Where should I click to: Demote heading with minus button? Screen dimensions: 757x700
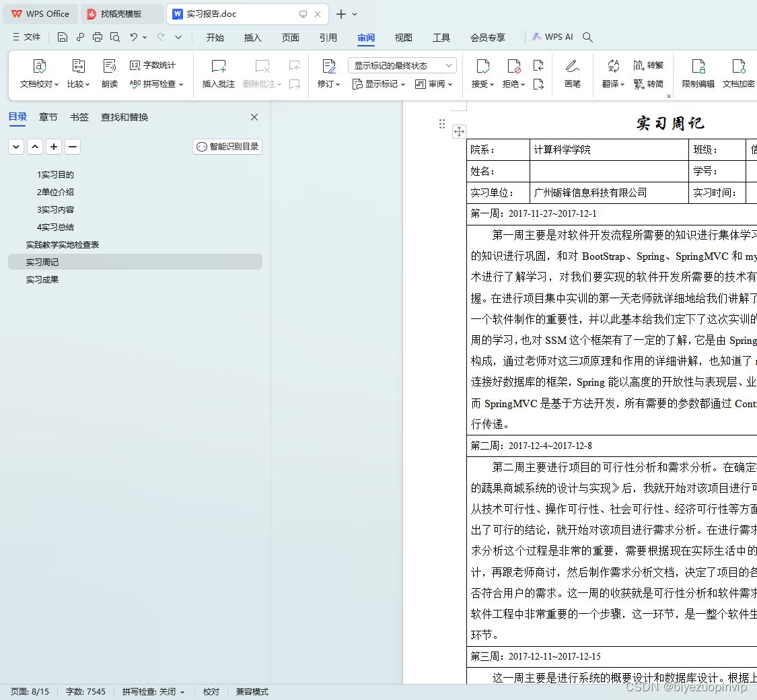coord(73,147)
